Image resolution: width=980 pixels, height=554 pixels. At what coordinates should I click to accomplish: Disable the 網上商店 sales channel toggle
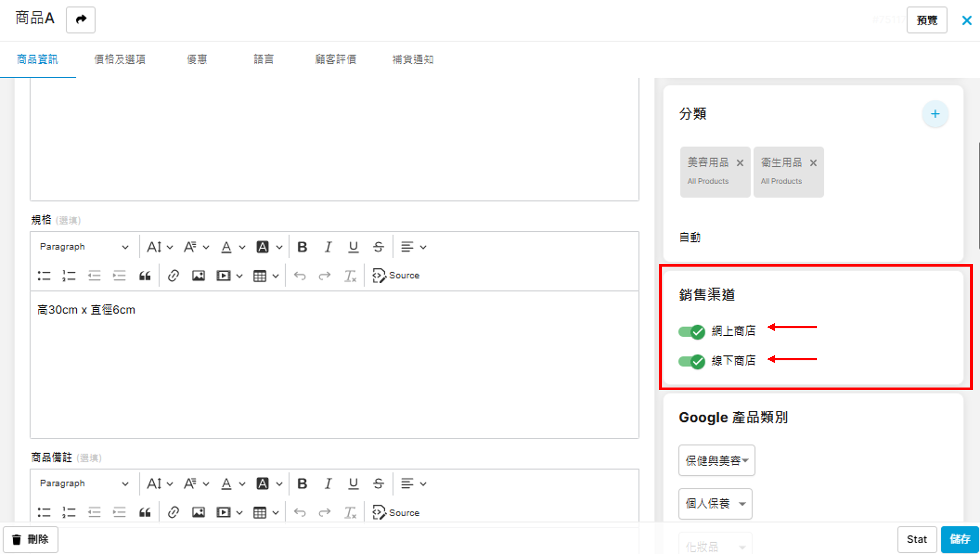[x=691, y=331]
